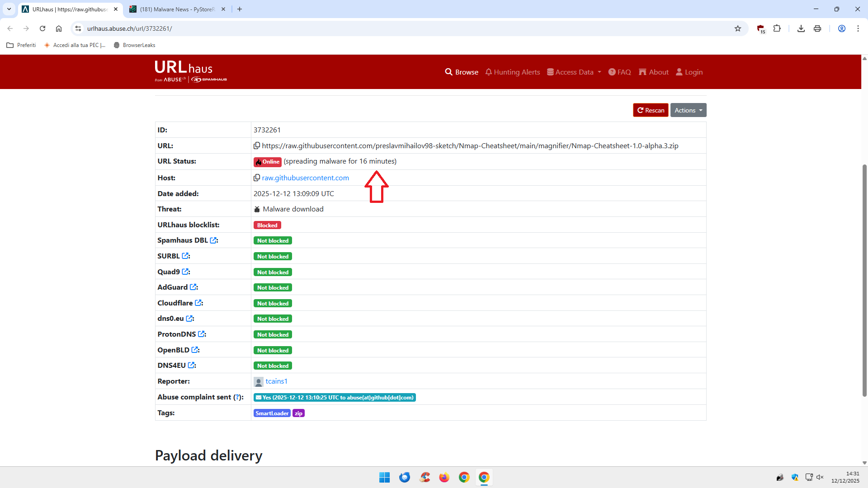Open the Browse menu item
The image size is (868, 488).
(x=462, y=72)
